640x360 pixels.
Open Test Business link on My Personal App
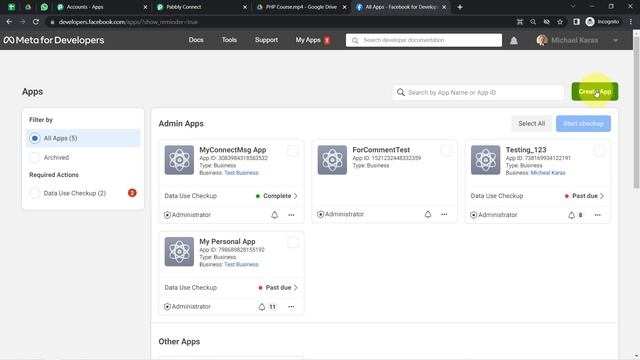click(x=241, y=264)
